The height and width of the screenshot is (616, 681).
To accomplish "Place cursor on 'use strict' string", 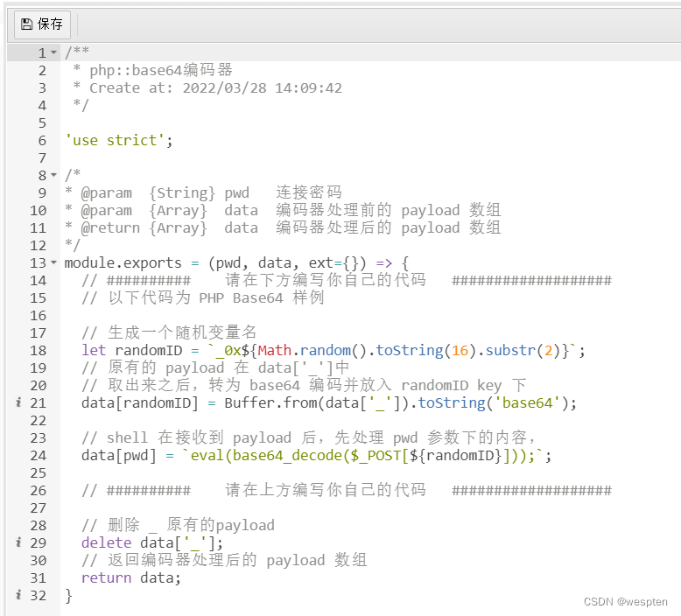I will coord(115,140).
